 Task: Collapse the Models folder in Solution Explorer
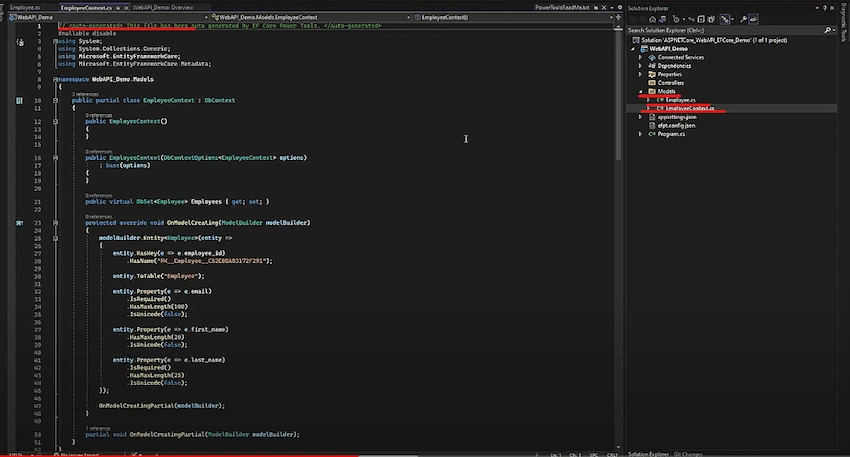(640, 91)
